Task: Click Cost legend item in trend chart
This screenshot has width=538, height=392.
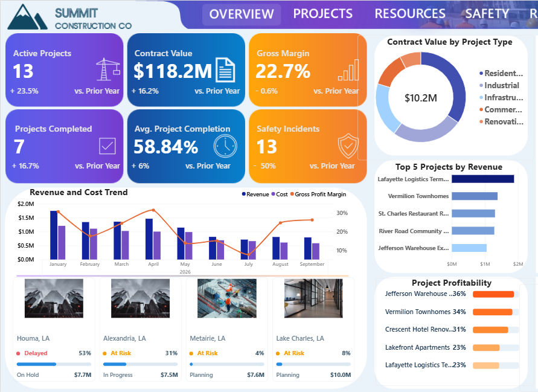Action: pyautogui.click(x=280, y=194)
